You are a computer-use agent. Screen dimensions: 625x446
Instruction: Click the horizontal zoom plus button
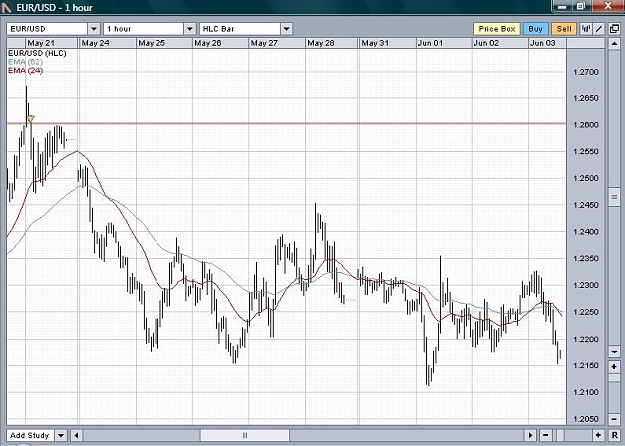[x=598, y=435]
